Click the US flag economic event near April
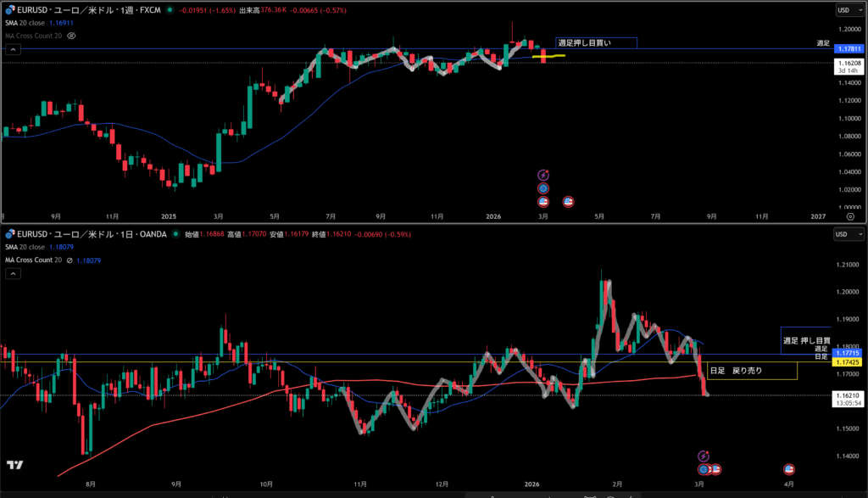The image size is (868, 498). (788, 469)
